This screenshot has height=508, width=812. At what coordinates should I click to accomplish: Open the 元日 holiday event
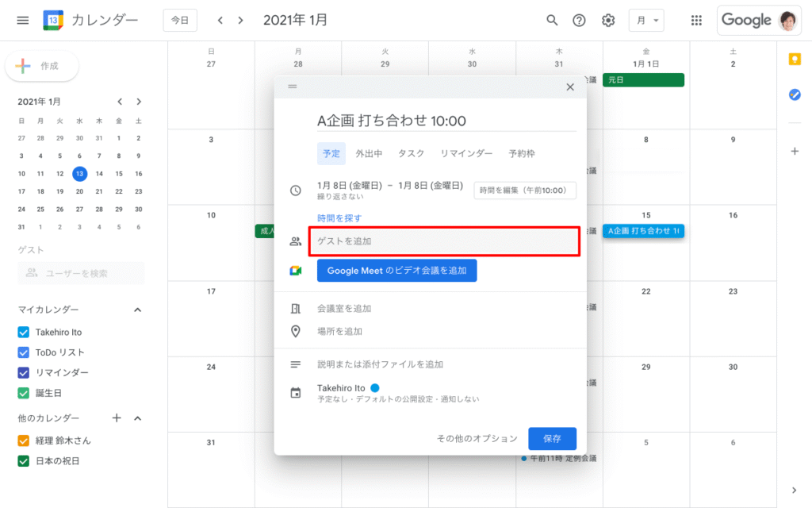(643, 80)
